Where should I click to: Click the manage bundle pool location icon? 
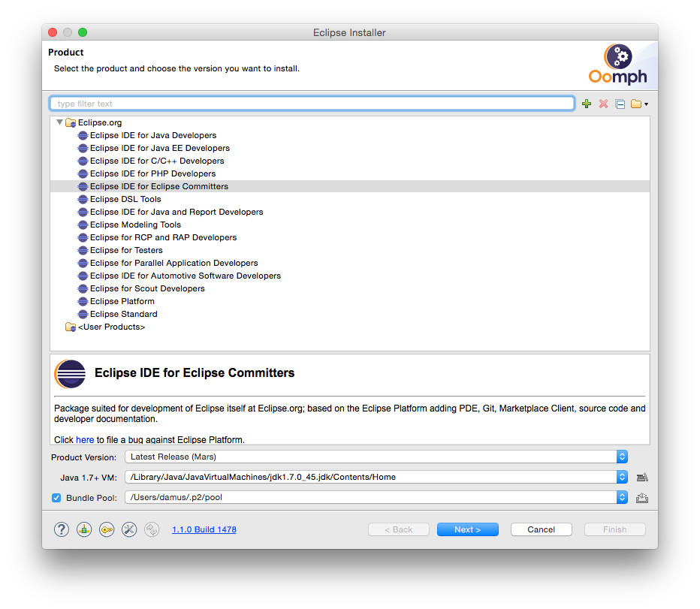coord(642,498)
